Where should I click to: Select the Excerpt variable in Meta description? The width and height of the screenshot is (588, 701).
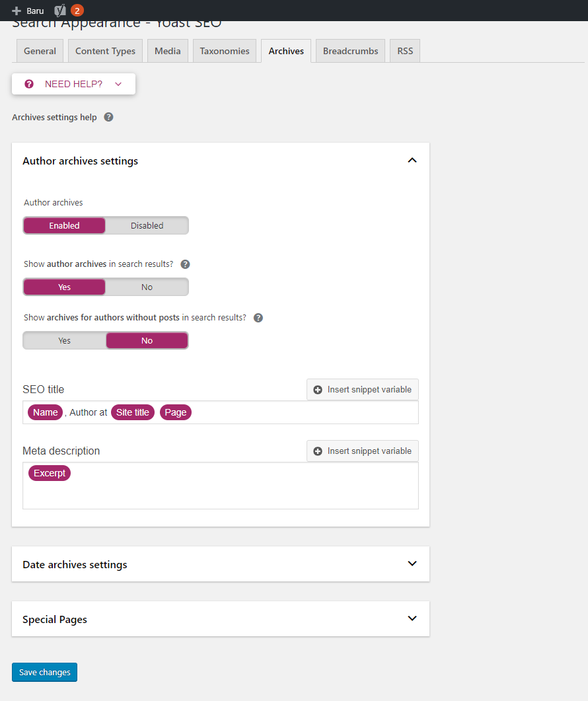click(49, 473)
